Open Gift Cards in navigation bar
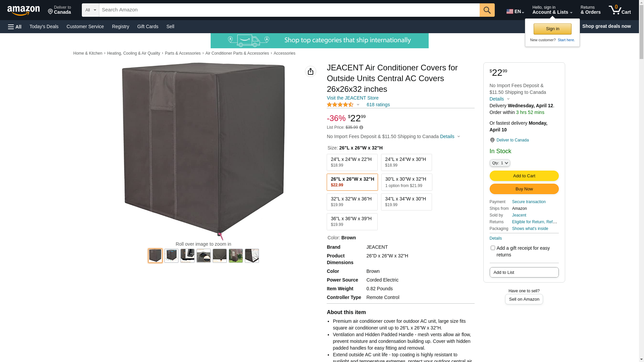644x362 pixels. (x=148, y=26)
